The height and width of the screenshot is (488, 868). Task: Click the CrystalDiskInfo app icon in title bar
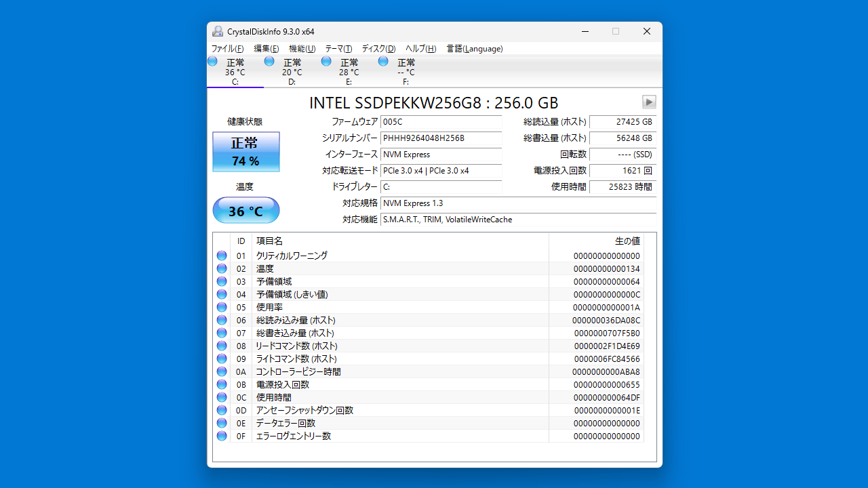pos(217,31)
